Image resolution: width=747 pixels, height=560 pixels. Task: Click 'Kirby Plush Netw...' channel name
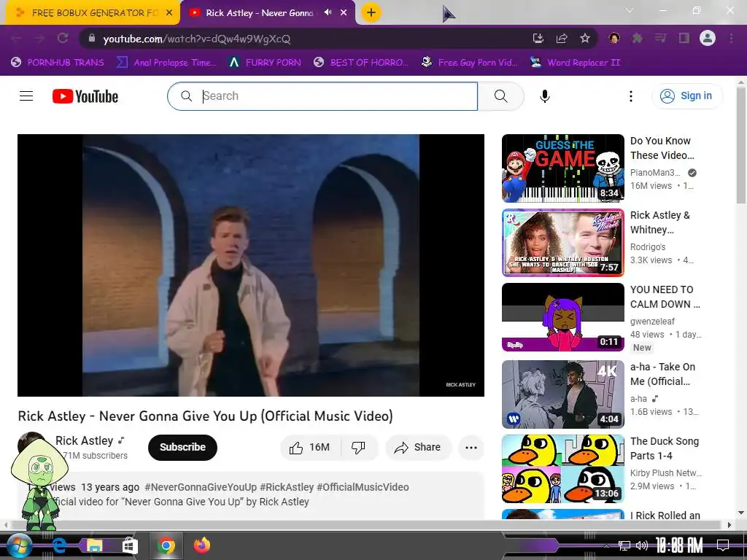(666, 472)
